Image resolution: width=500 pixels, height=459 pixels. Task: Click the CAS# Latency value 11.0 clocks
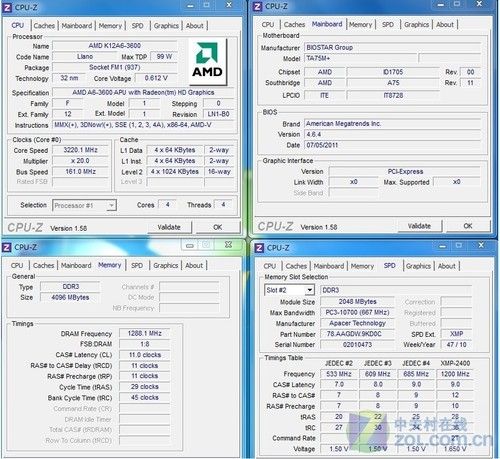144,355
